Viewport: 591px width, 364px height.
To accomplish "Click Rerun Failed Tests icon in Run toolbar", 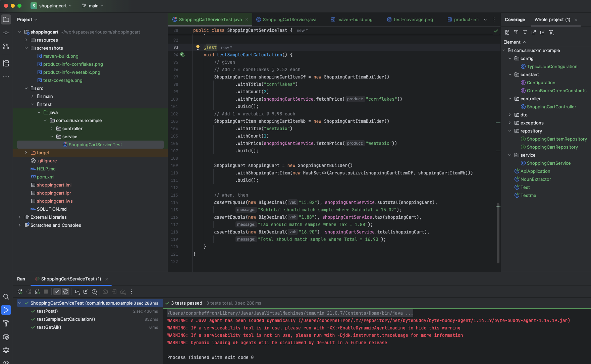I will [29, 292].
